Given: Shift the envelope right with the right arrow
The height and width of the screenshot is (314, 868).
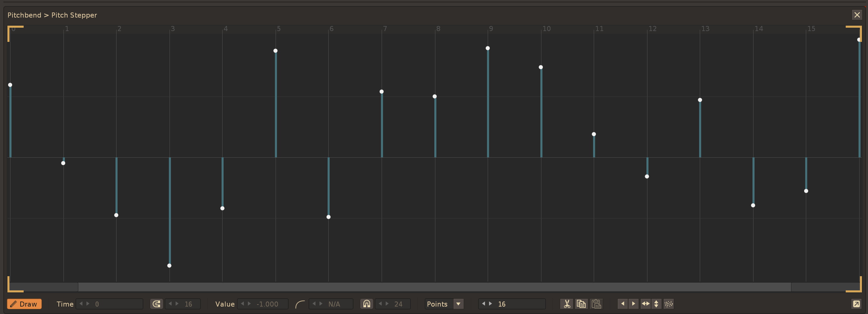Looking at the screenshot, I should [633, 304].
